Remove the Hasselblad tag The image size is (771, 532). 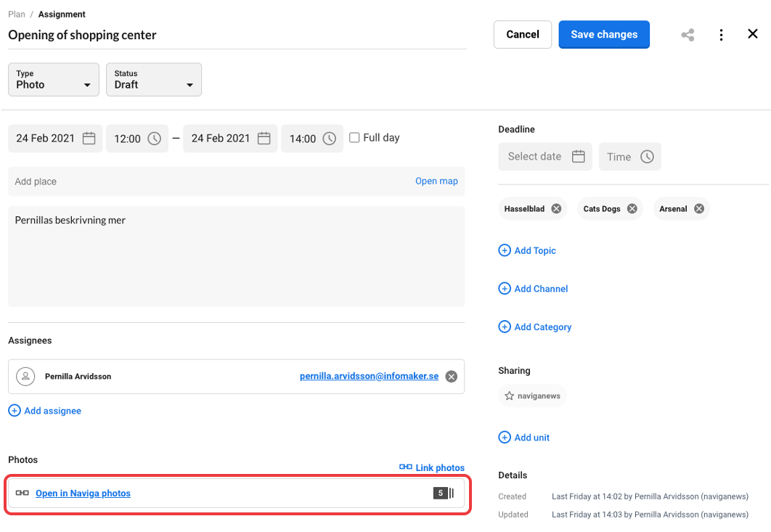click(x=556, y=209)
